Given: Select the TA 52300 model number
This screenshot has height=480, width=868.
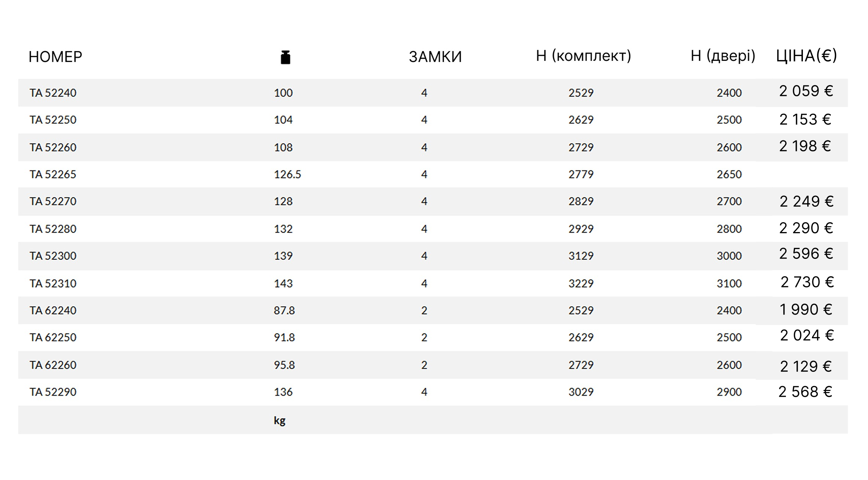Looking at the screenshot, I should click(53, 256).
